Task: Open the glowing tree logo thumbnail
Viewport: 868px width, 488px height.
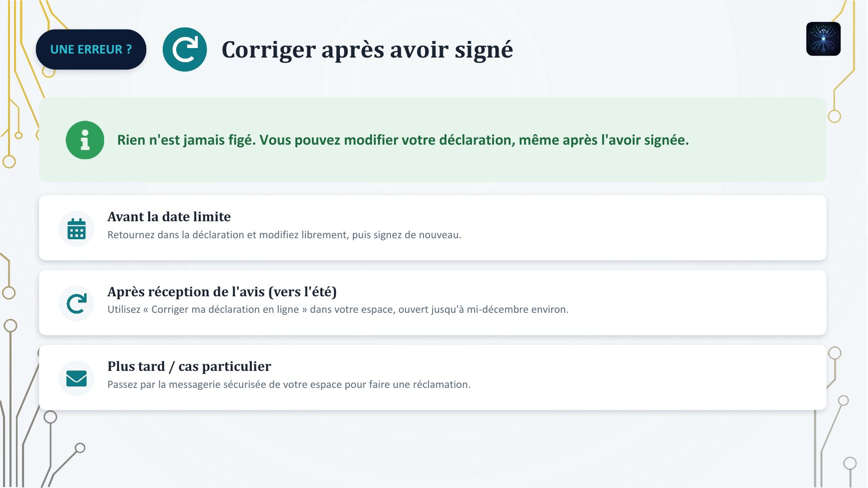Action: pyautogui.click(x=823, y=39)
